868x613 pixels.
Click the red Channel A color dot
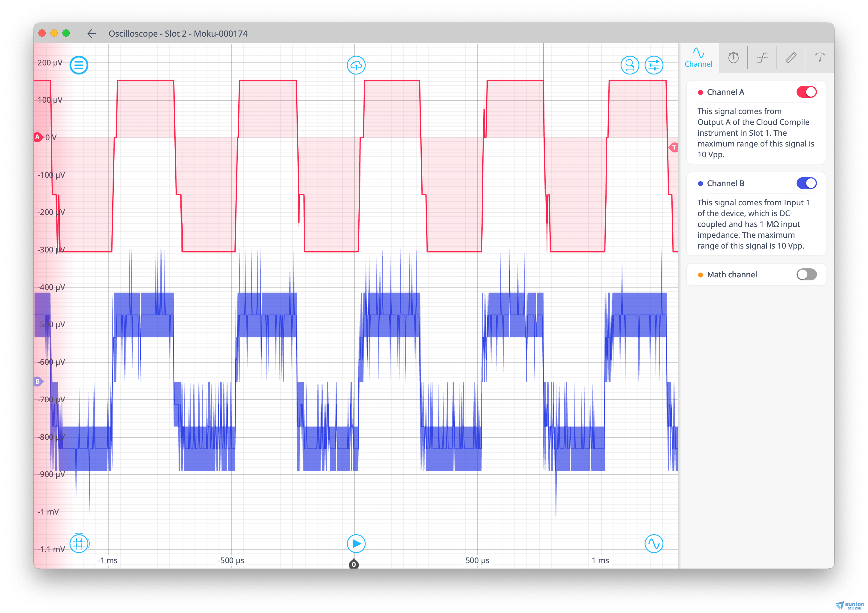(701, 92)
